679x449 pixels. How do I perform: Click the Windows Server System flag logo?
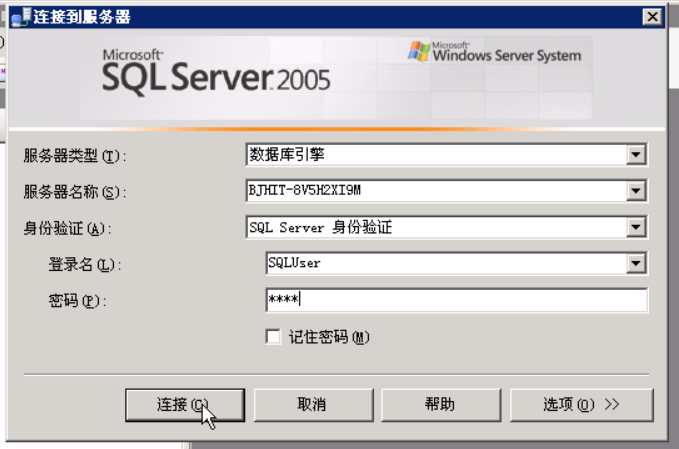tap(419, 51)
